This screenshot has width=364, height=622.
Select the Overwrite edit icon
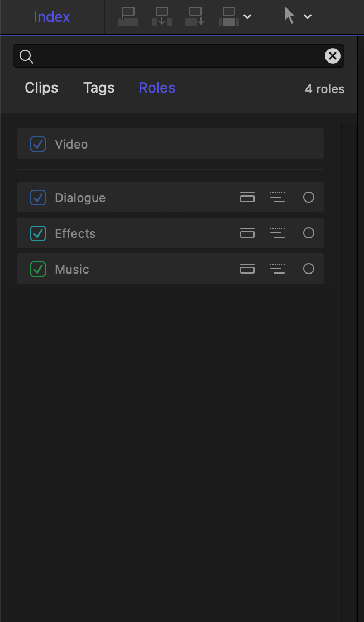pyautogui.click(x=229, y=16)
